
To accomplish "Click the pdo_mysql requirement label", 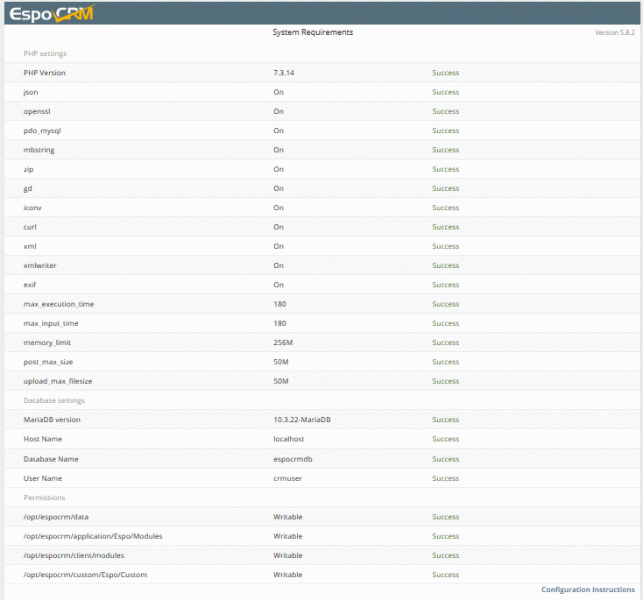I will 43,130.
